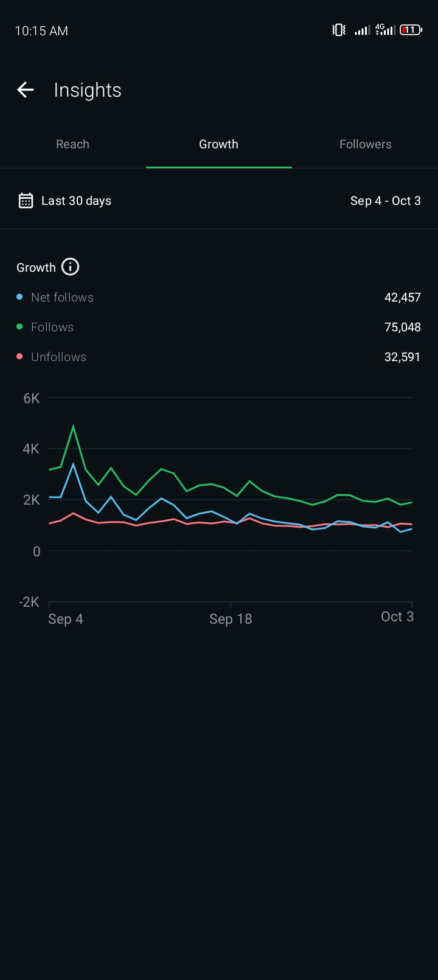Image resolution: width=438 pixels, height=980 pixels.
Task: Open the Growth info icon
Action: coord(71,267)
